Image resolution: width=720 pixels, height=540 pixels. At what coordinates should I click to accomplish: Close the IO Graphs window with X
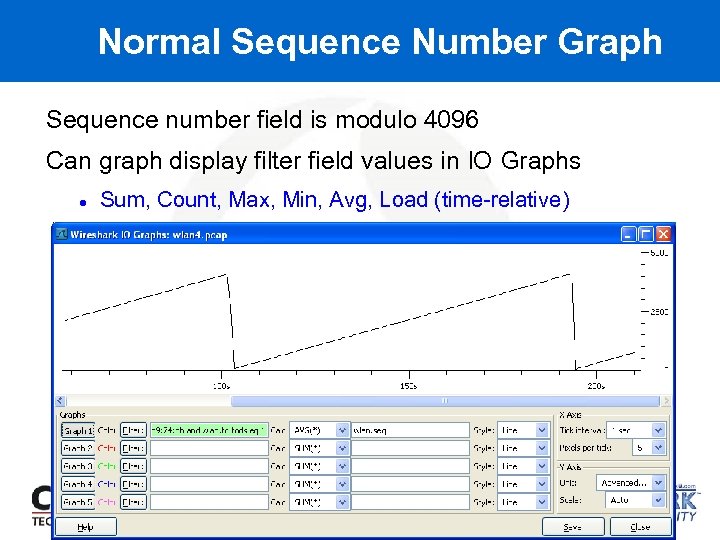(x=663, y=234)
